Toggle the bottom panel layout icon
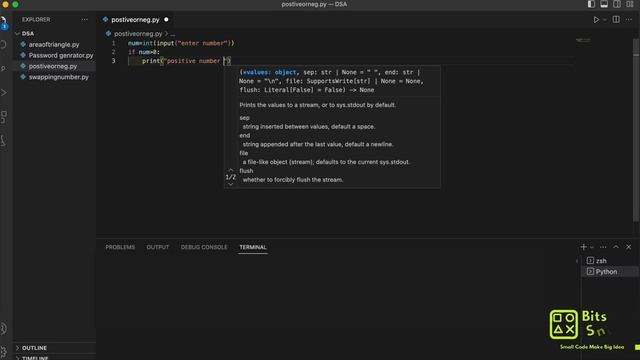Image resolution: width=640 pixels, height=360 pixels. click(x=604, y=4)
